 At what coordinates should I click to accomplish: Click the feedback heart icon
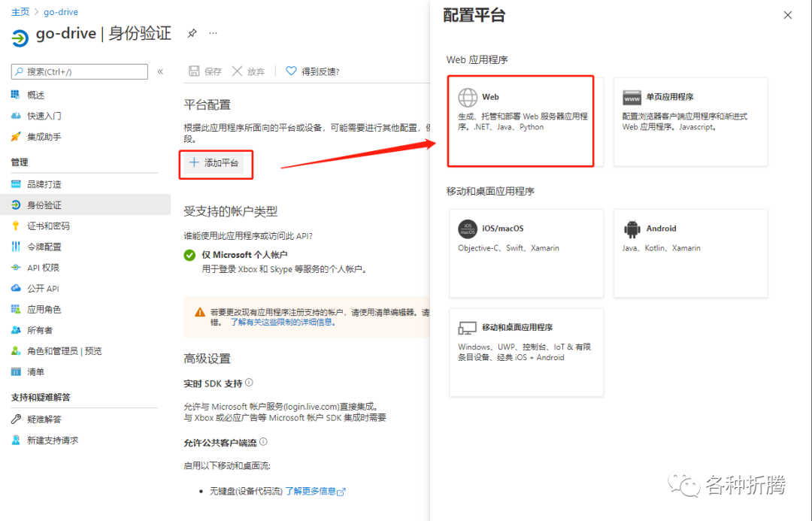(292, 71)
